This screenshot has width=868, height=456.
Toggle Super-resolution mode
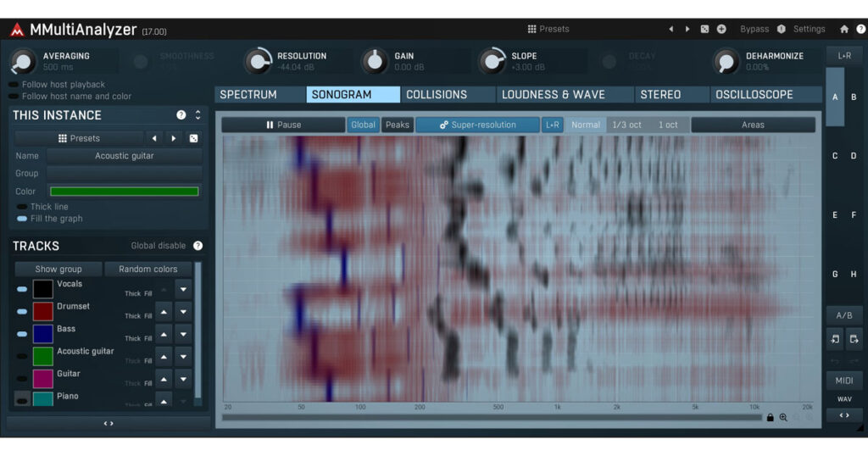coord(478,125)
